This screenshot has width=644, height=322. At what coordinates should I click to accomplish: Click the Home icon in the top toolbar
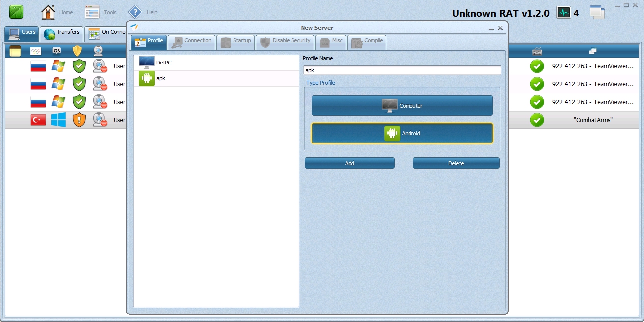pyautogui.click(x=48, y=12)
